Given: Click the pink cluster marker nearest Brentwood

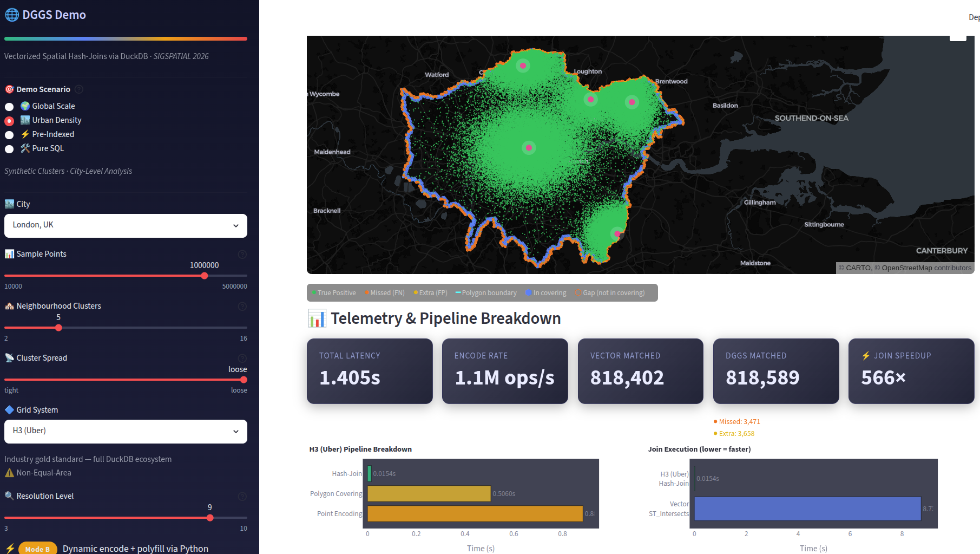Looking at the screenshot, I should 632,102.
